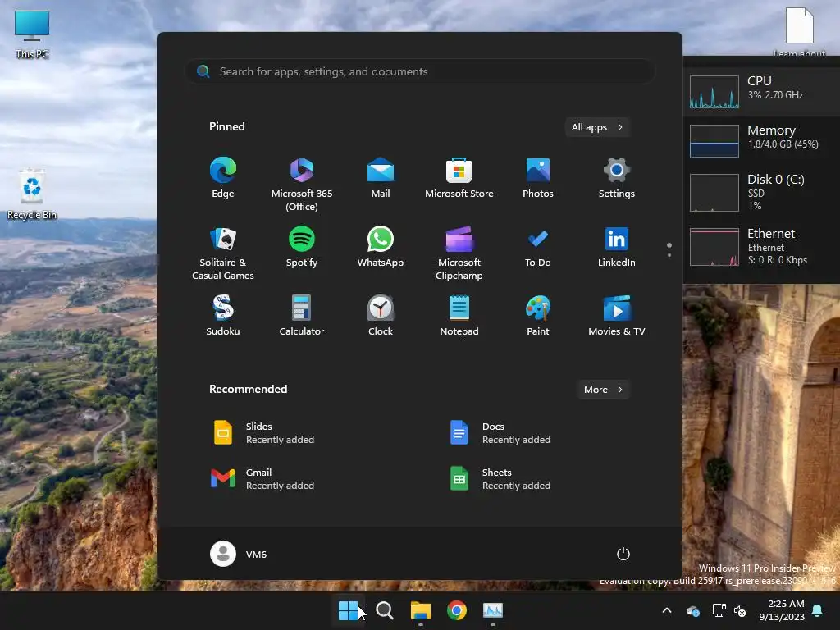Select Disk 0 (C:) in Task Manager
This screenshot has height=630, width=840.
point(762,191)
